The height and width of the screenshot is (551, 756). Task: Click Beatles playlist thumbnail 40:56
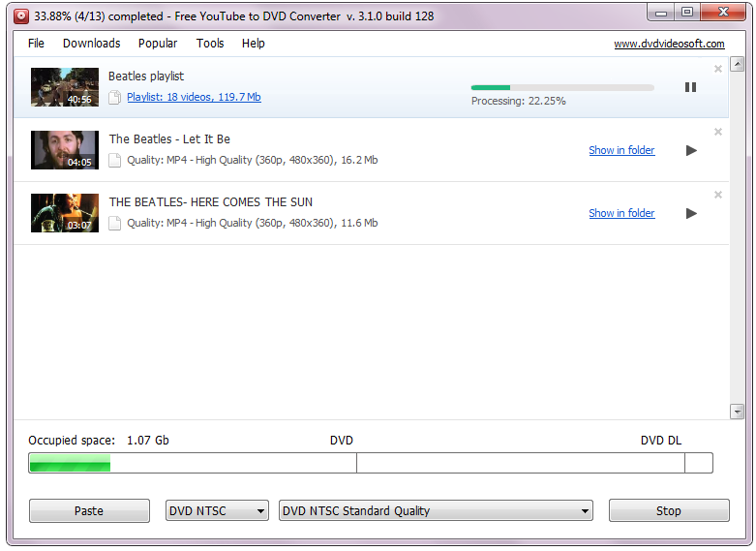[x=65, y=87]
